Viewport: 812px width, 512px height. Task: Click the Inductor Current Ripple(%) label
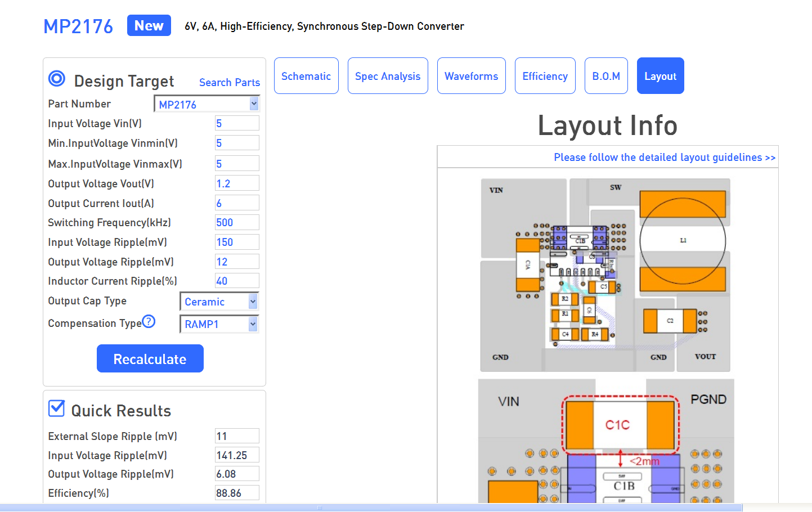[113, 281]
